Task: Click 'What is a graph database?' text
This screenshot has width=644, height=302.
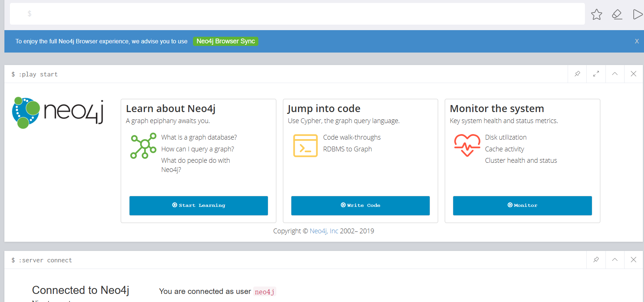Action: pyautogui.click(x=199, y=137)
